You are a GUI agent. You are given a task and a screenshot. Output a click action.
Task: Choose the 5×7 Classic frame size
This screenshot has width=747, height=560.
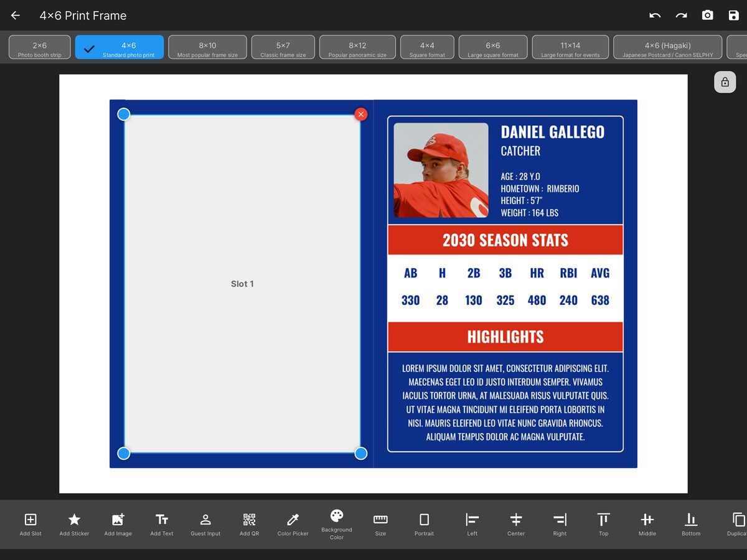(x=283, y=47)
